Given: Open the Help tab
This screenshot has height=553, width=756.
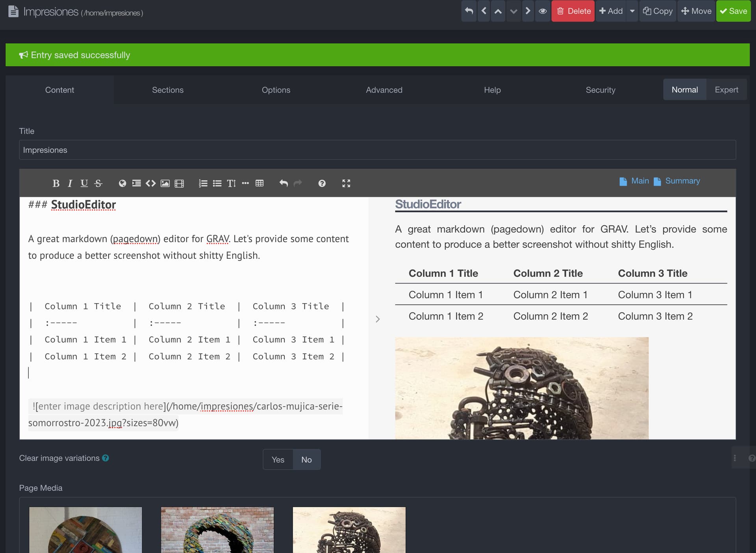Looking at the screenshot, I should [492, 90].
